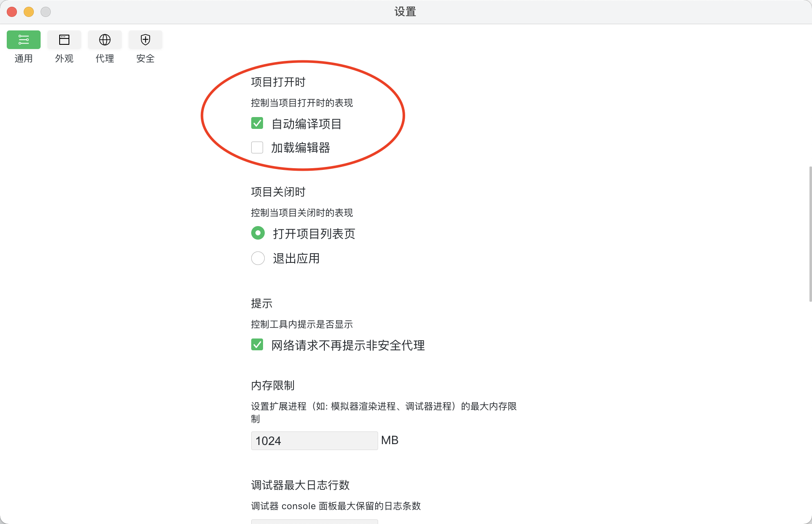Select the 退出应用 radio option

tap(258, 258)
